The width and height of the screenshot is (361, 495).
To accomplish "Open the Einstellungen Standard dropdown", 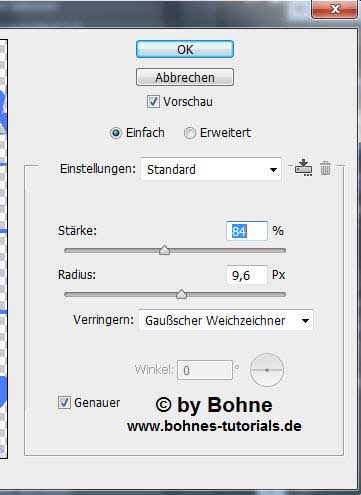I will coord(211,169).
